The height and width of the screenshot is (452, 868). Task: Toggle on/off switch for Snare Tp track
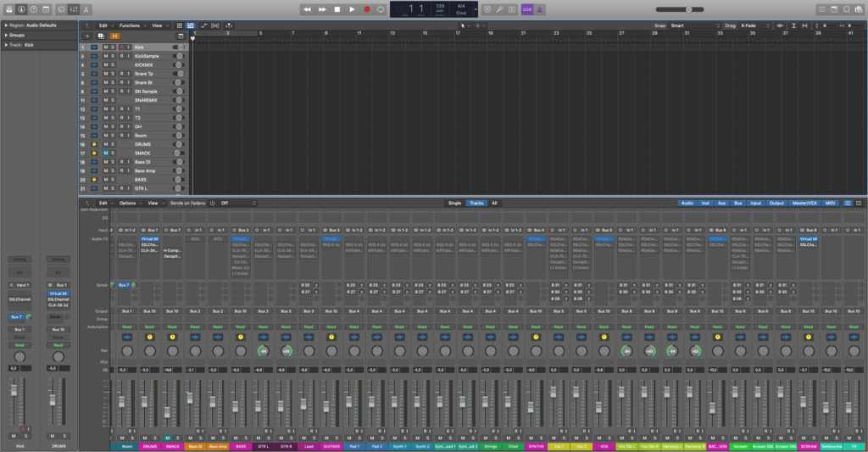point(179,74)
